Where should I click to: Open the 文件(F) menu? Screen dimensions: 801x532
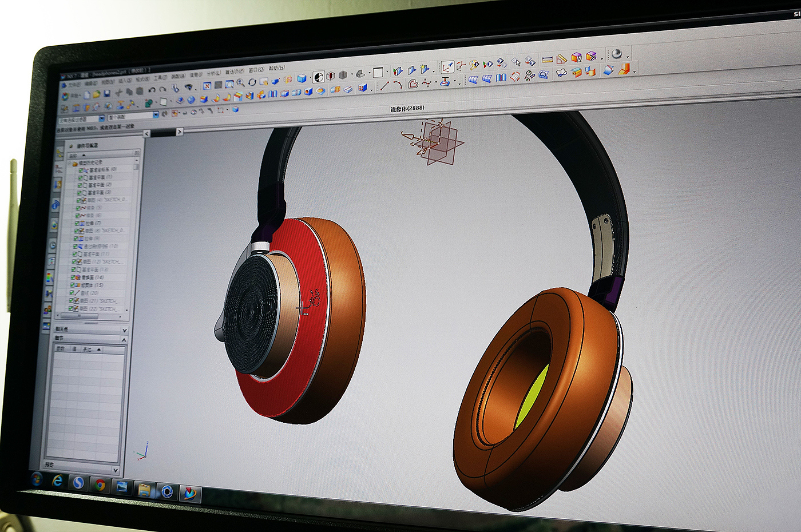75,85
